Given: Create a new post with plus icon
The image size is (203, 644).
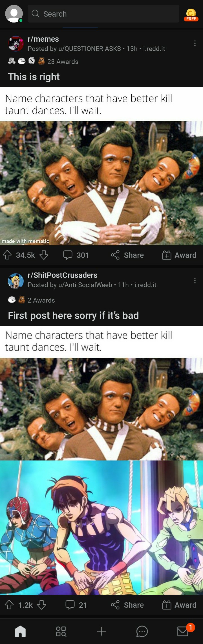Looking at the screenshot, I should [x=101, y=631].
